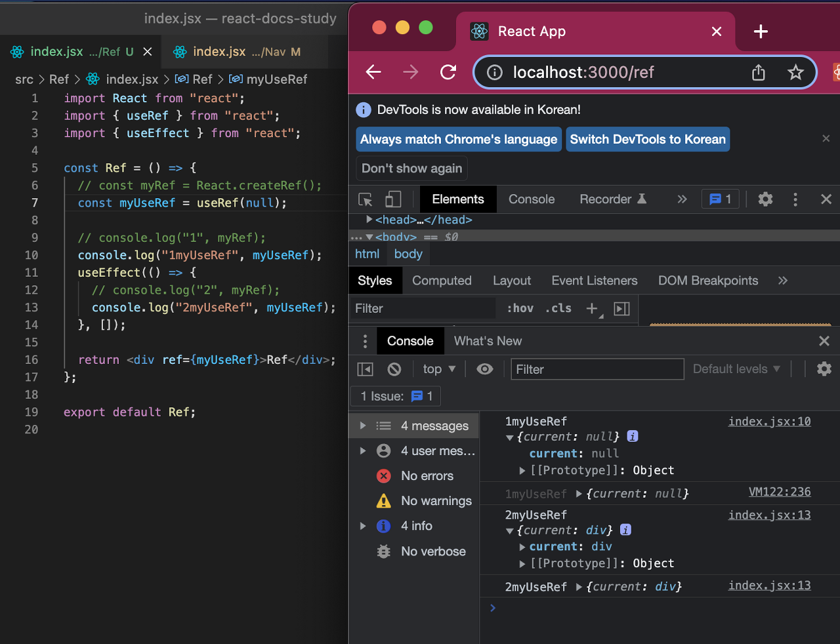Screen dimensions: 840x644
Task: Dismiss the DevTools language infobar
Action: [826, 138]
